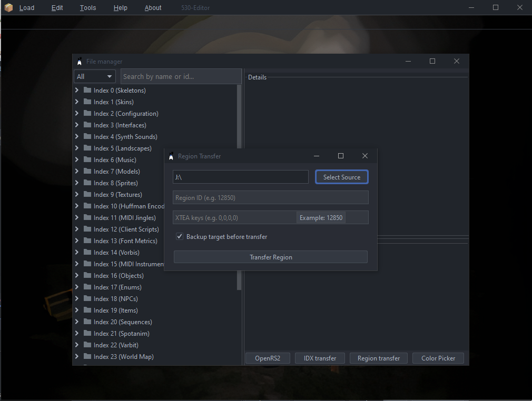Expand Index 5 (Landscapes) using its chevron
This screenshot has height=401, width=532.
(77, 148)
